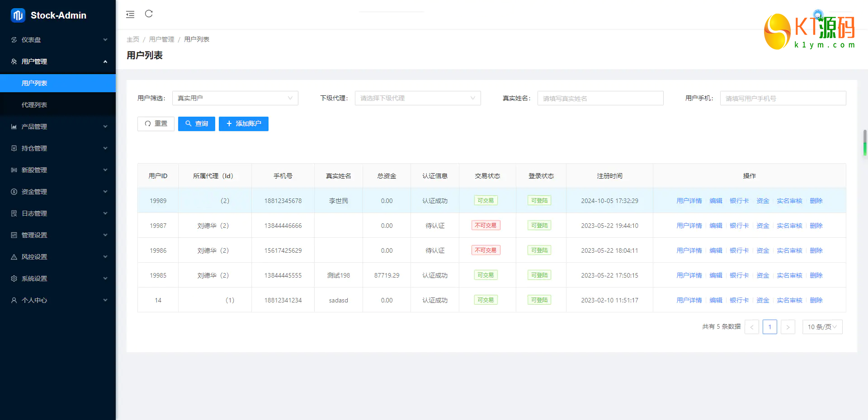Click 主页 in the breadcrumb

coord(133,39)
